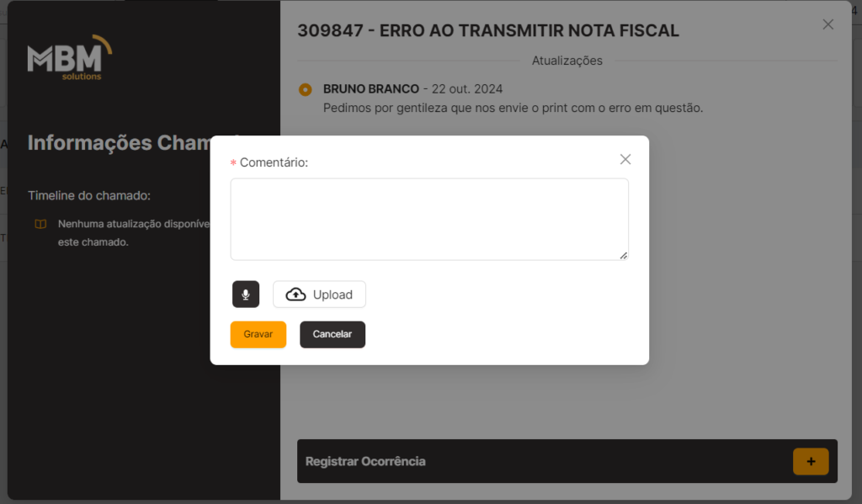The width and height of the screenshot is (862, 504).
Task: Click the Atualizações section heading
Action: [x=567, y=61]
